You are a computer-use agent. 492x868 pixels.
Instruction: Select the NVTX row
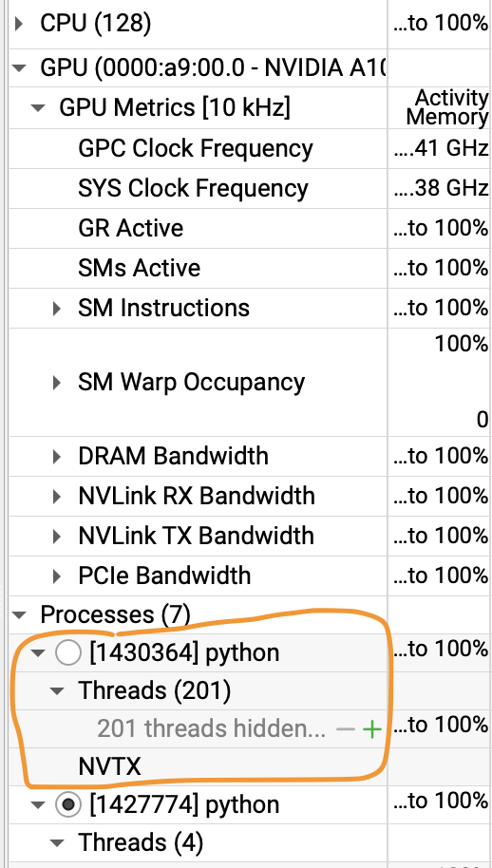pos(198,766)
